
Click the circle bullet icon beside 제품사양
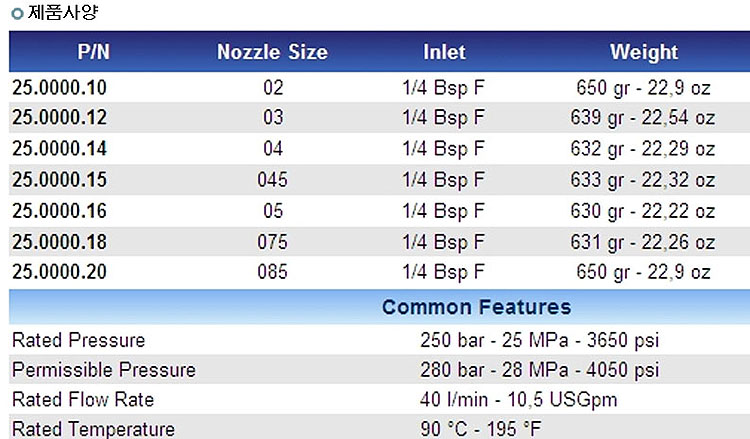pos(16,15)
